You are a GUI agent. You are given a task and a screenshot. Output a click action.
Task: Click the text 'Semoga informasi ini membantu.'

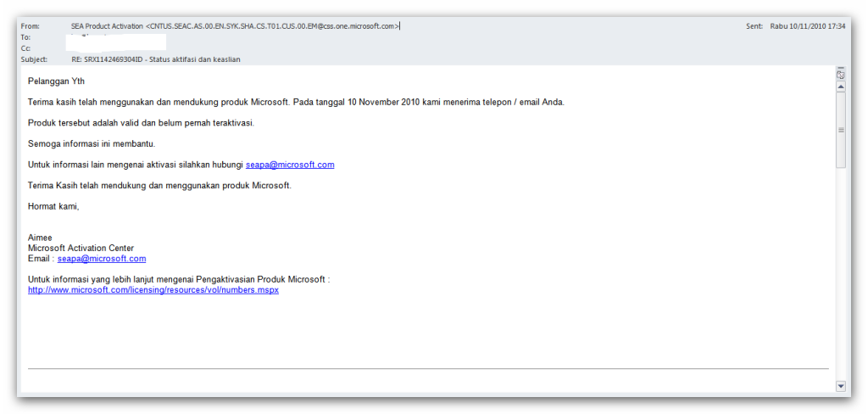pos(92,144)
